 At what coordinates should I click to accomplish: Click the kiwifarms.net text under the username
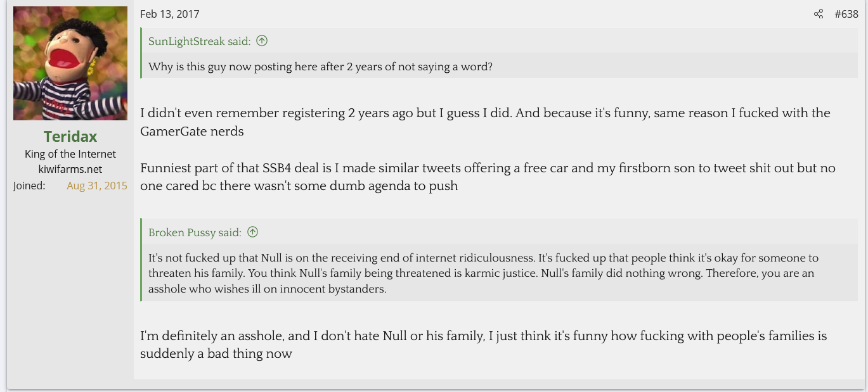[x=70, y=169]
